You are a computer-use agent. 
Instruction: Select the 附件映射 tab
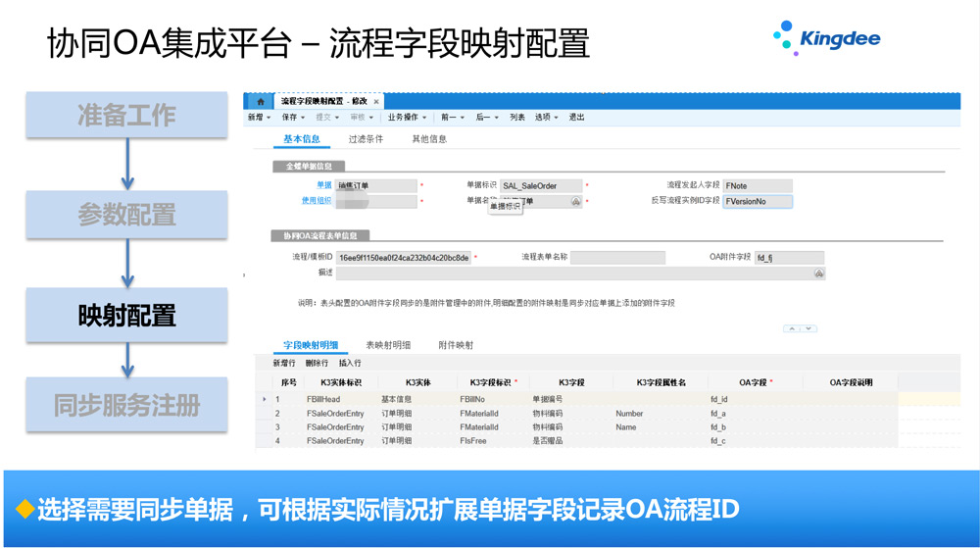coord(456,345)
